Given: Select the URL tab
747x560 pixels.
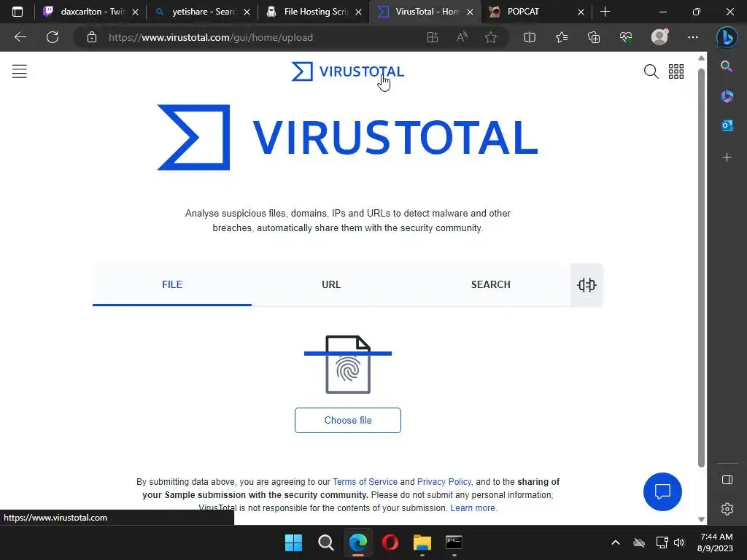Looking at the screenshot, I should click(x=331, y=285).
